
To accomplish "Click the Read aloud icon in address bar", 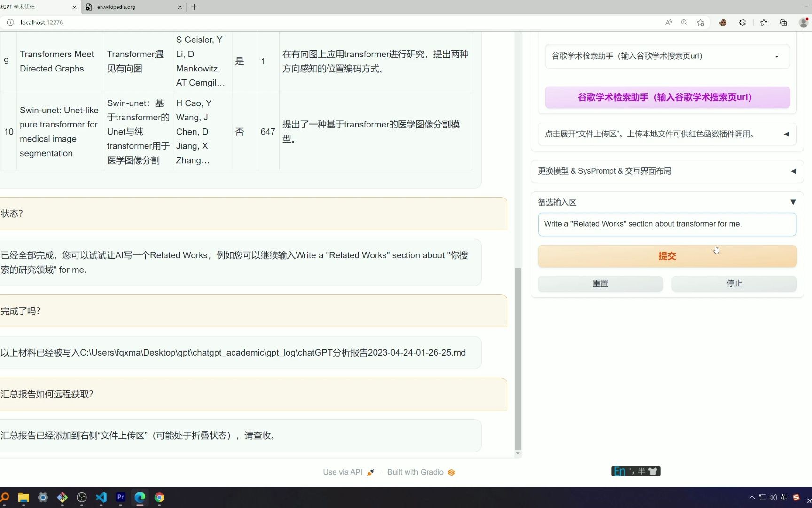I will (669, 23).
